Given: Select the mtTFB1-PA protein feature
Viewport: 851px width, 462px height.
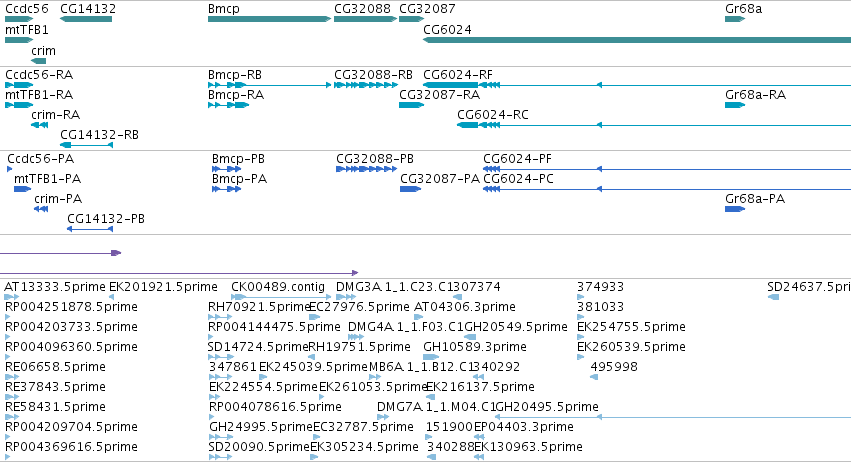Looking at the screenshot, I should click(22, 189).
